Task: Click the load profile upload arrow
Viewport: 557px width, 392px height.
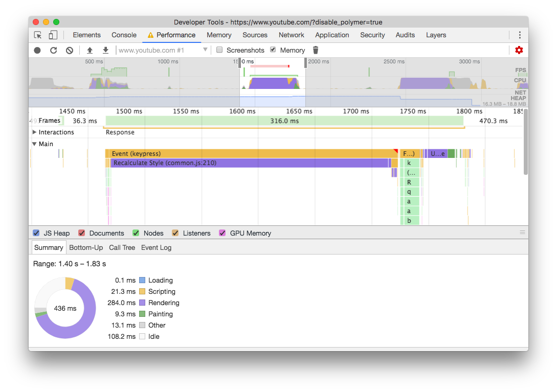Action: (x=90, y=50)
